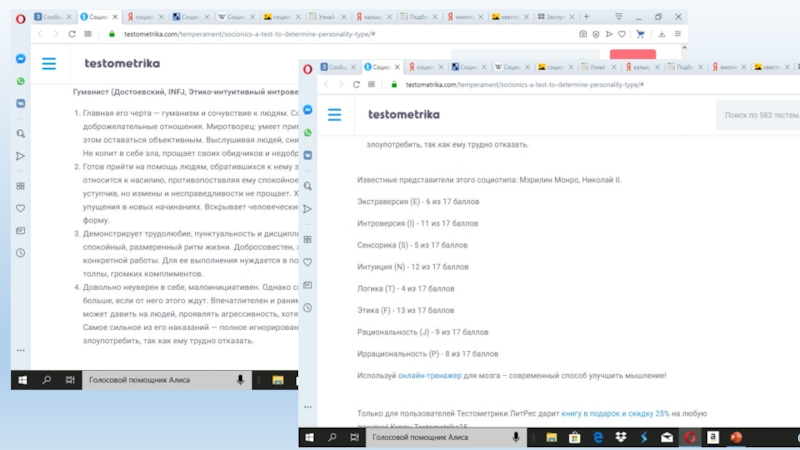800x450 pixels.
Task: Switch to the 'Экспр' tab in back window
Action: [x=574, y=18]
